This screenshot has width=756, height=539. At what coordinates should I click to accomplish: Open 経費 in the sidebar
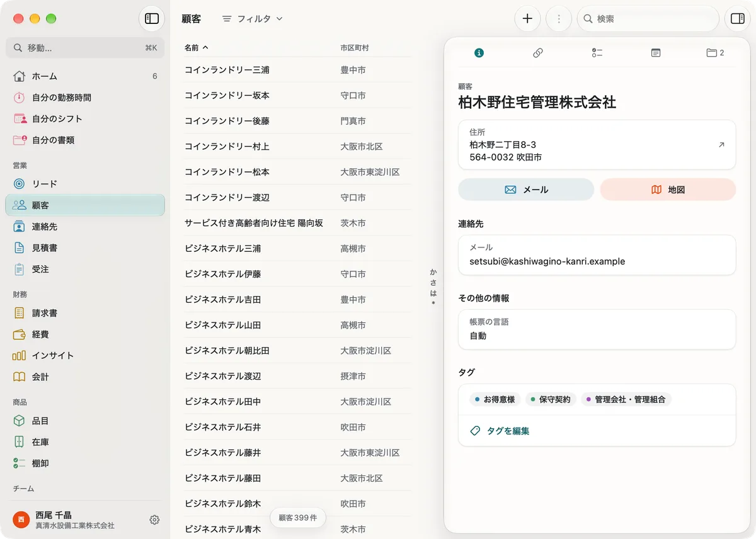click(85, 334)
